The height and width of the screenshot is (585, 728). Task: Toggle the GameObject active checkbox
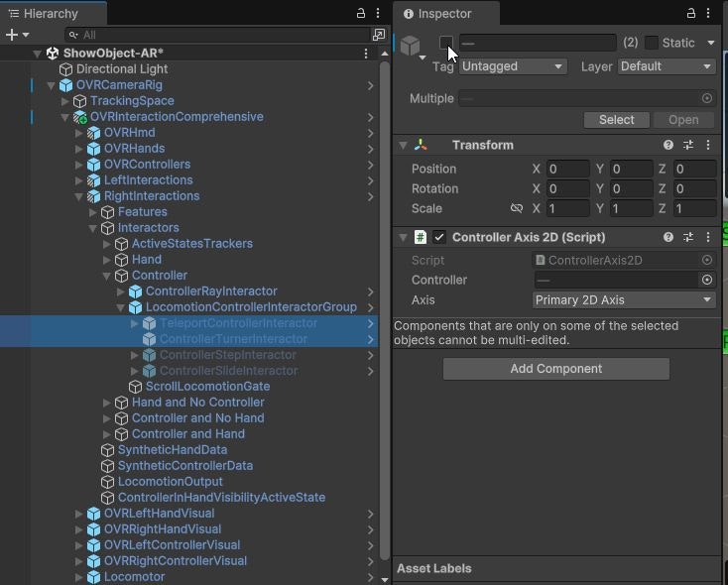coord(445,43)
